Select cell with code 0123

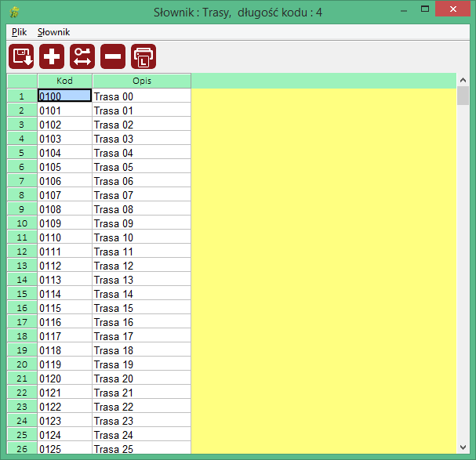64,421
